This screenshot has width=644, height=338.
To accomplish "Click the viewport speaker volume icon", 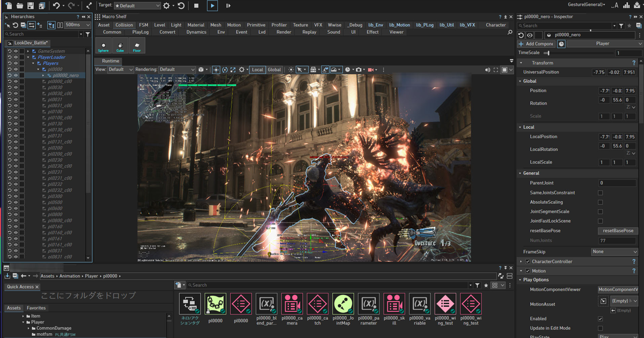I will (487, 70).
